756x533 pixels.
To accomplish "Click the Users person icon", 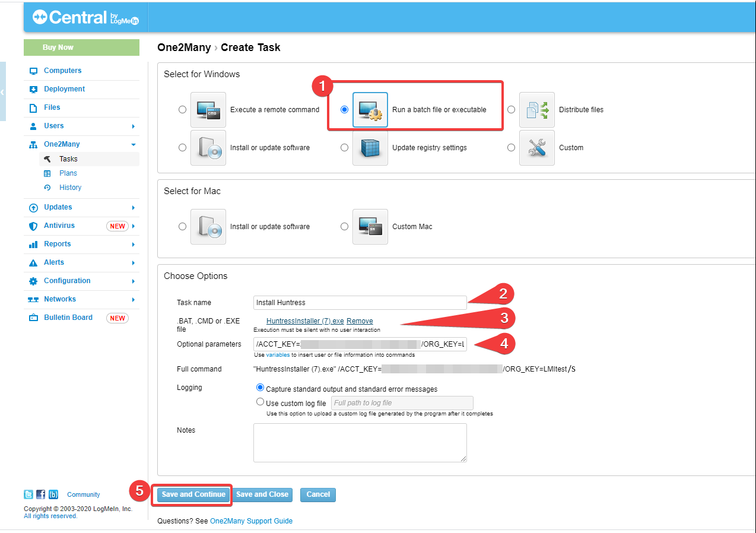I will [x=33, y=126].
